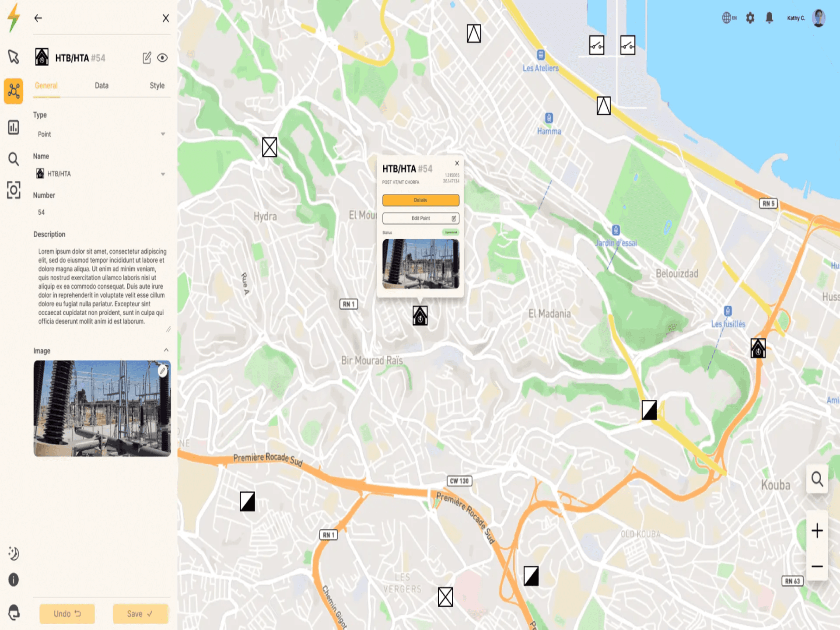Select the crossed-box marker near Les Vergers
The height and width of the screenshot is (630, 840).
point(445,597)
